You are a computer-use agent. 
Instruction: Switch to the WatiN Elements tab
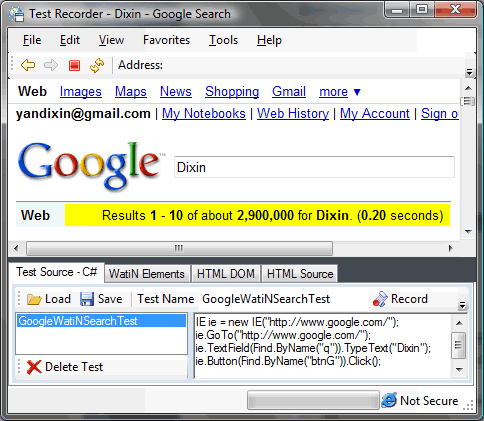click(x=147, y=274)
